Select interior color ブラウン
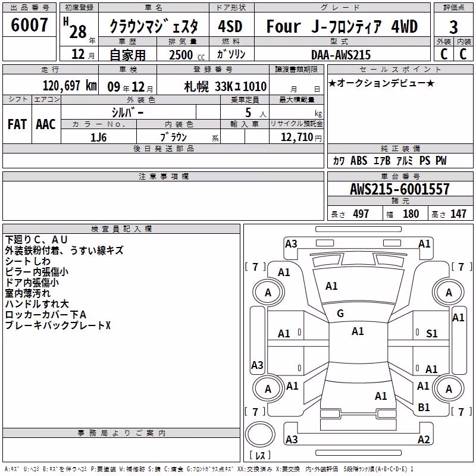Viewport: 476px width, 476px height. [x=173, y=137]
